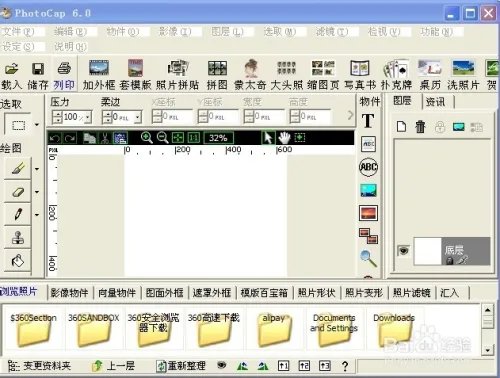This screenshot has width=500, height=378.
Task: Click the zoom out magnifier
Action: (x=162, y=137)
